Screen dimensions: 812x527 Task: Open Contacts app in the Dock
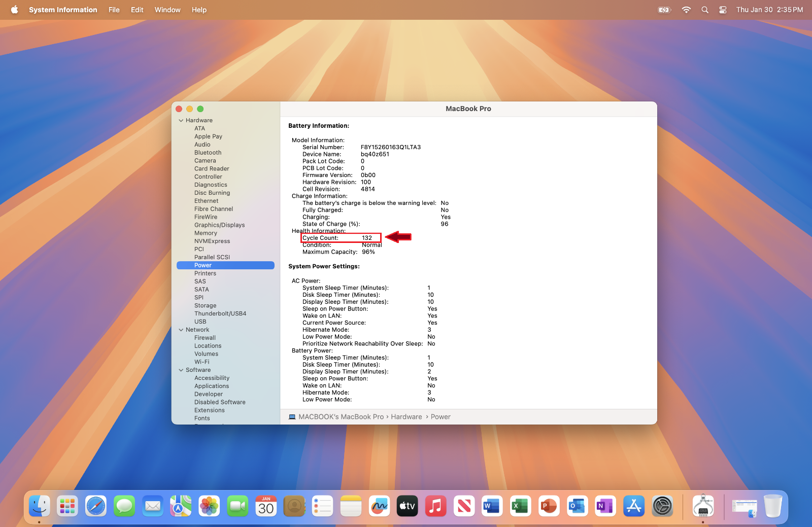click(x=294, y=506)
